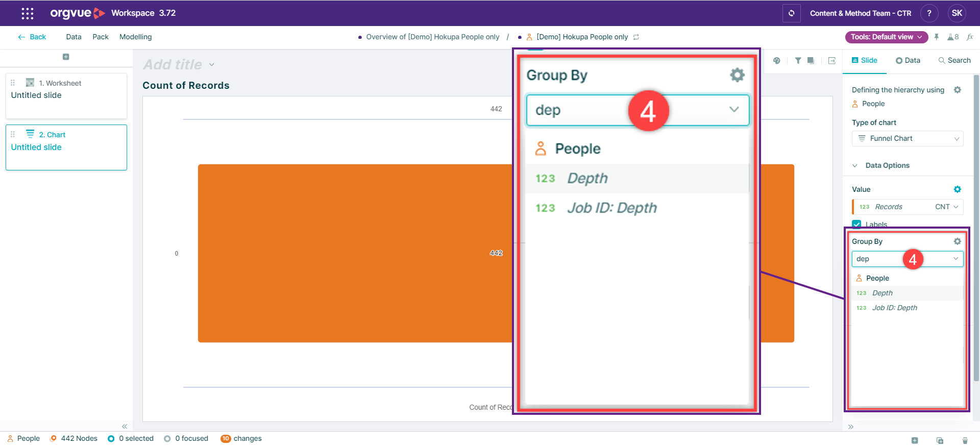980x448 pixels.
Task: Open the Tools: Default view dropdown
Action: 887,37
